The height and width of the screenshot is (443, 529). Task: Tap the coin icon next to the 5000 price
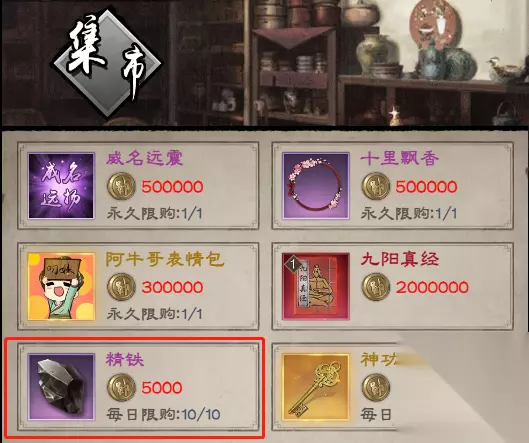pos(121,387)
